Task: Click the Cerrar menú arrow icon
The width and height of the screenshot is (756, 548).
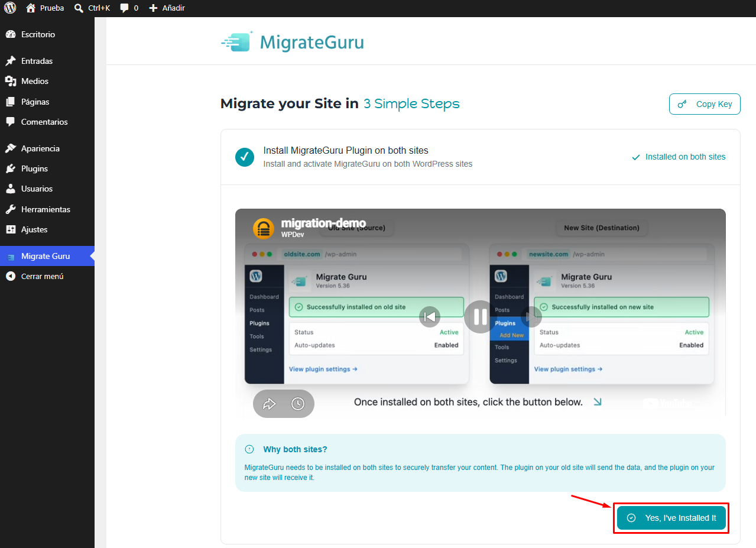Action: coord(11,276)
